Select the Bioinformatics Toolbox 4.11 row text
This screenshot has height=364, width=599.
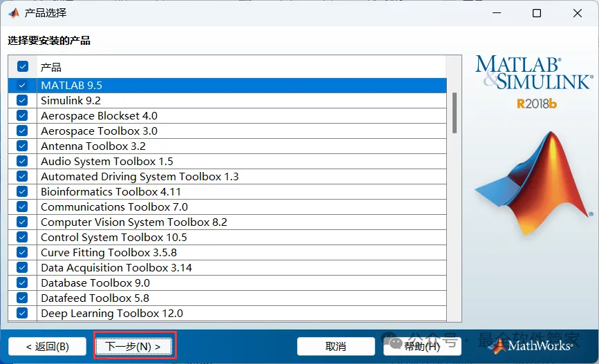pyautogui.click(x=111, y=192)
